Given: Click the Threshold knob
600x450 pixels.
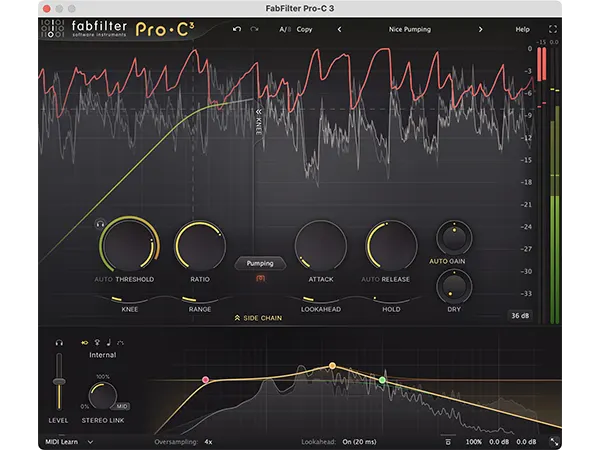Looking at the screenshot, I should 129,245.
